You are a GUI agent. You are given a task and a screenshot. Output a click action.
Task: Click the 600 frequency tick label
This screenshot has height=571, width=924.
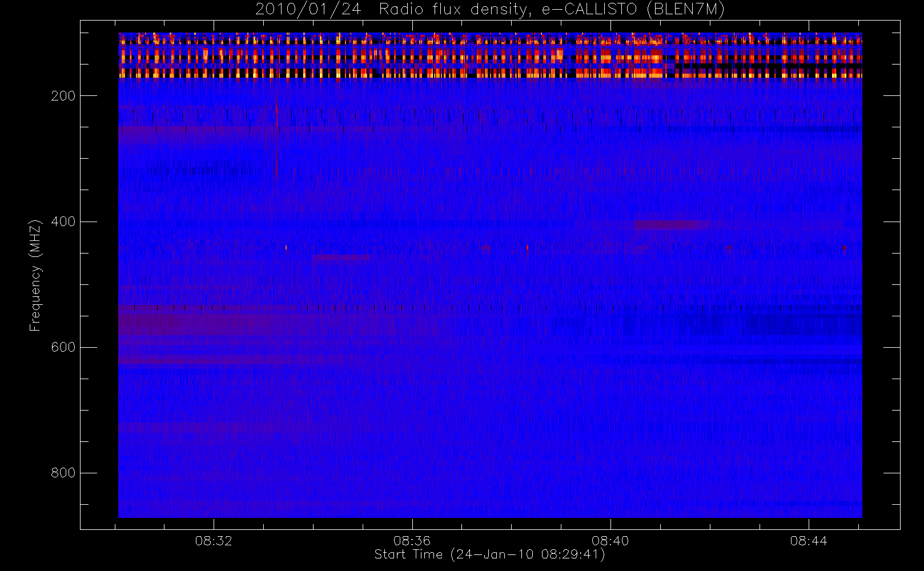(63, 347)
